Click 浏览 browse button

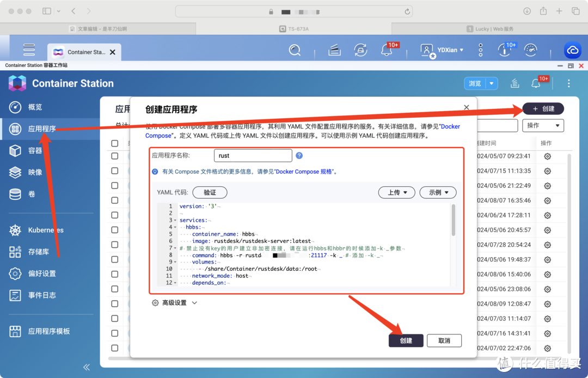click(x=475, y=83)
